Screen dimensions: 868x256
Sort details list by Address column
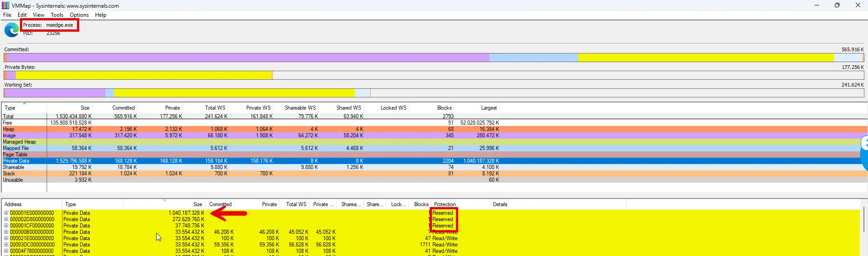coord(32,204)
